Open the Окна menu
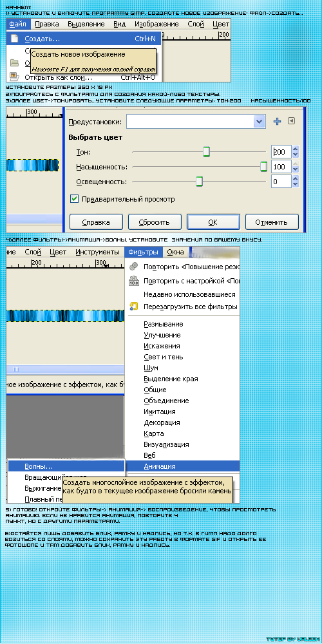Viewport: 322px width, 644px height. coord(175,252)
